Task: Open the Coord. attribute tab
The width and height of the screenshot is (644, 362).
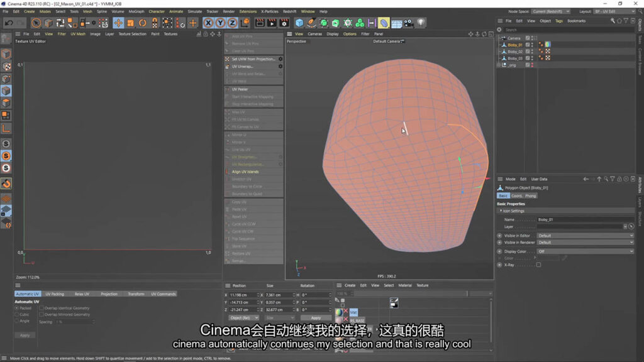Action: tap(516, 196)
